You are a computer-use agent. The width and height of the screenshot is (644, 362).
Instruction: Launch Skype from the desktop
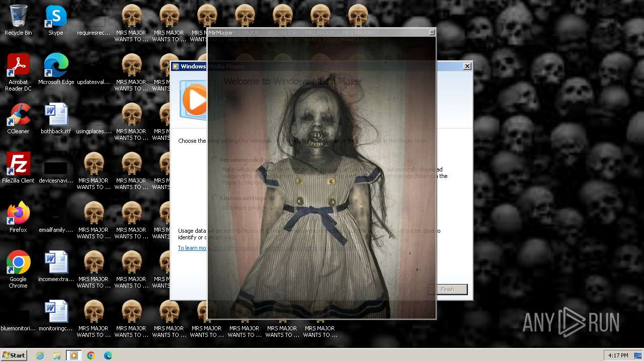56,20
